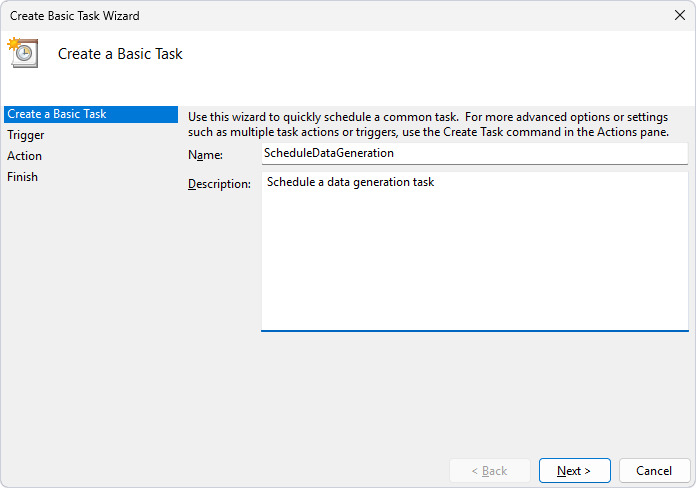Select the Name field containing ScheduleDataGeneration
The height and width of the screenshot is (488, 696).
(x=475, y=154)
